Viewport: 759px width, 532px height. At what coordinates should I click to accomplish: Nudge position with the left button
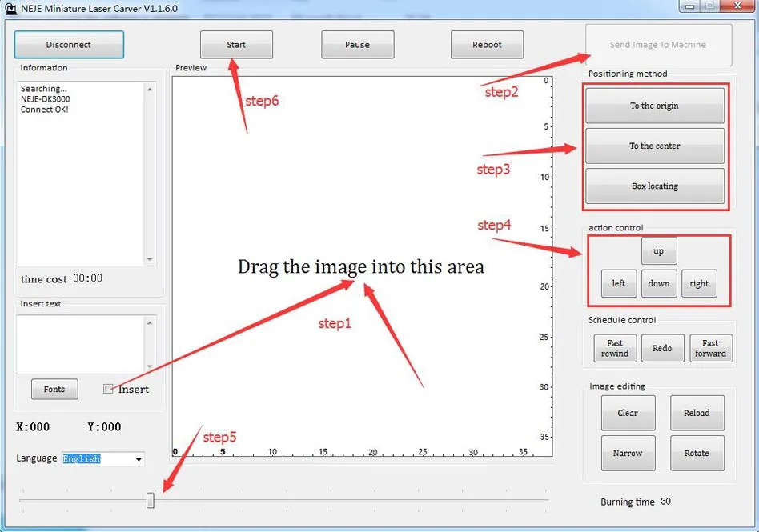[x=619, y=283]
